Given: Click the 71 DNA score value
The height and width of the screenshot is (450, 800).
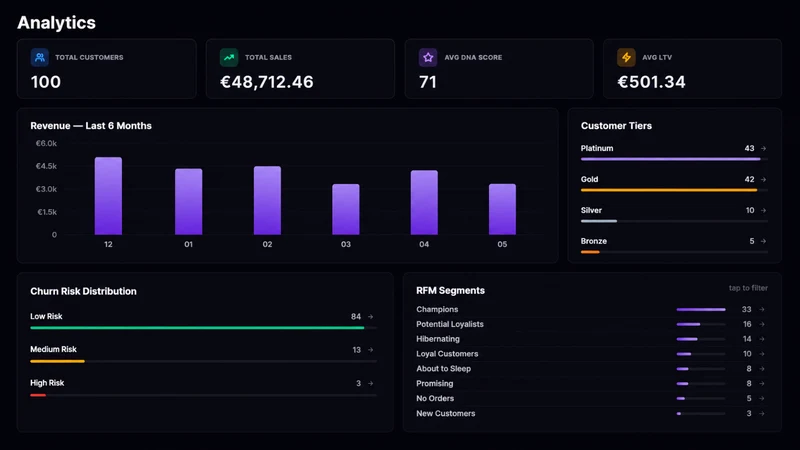Looking at the screenshot, I should 428,82.
